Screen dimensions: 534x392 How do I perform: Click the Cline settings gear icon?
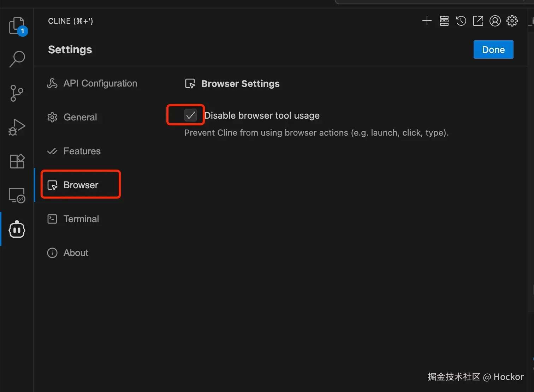(x=512, y=21)
